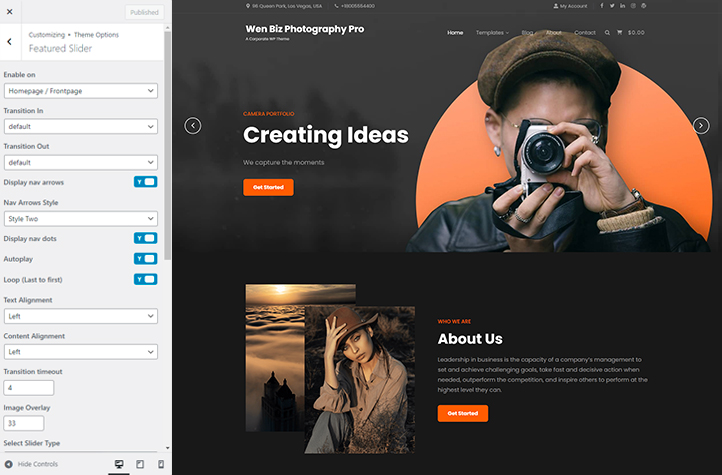
Task: Disable the Autoplay toggle
Action: click(x=145, y=258)
